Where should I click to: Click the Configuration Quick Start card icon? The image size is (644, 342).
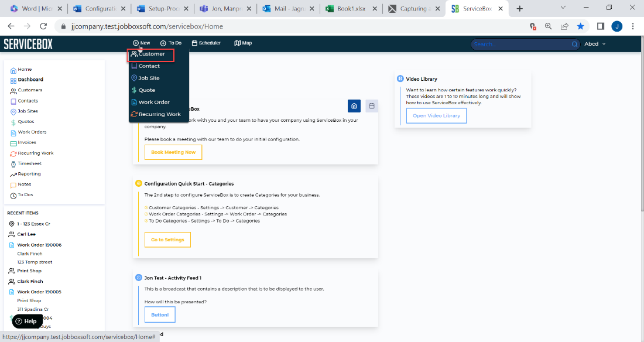click(x=138, y=183)
